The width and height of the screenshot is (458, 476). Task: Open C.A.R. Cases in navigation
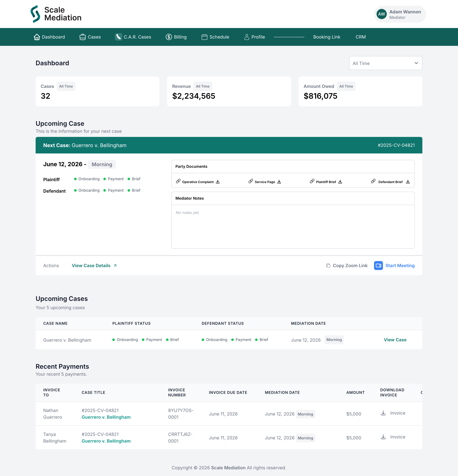[x=133, y=37]
